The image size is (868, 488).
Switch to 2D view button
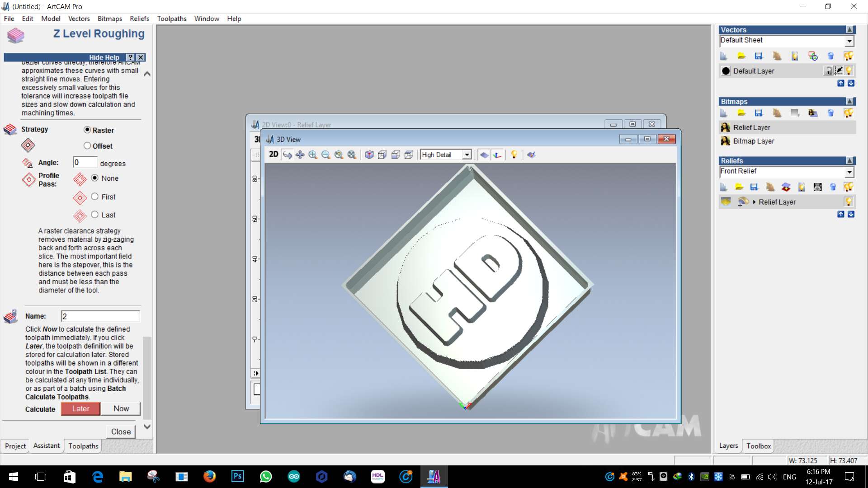pyautogui.click(x=274, y=155)
